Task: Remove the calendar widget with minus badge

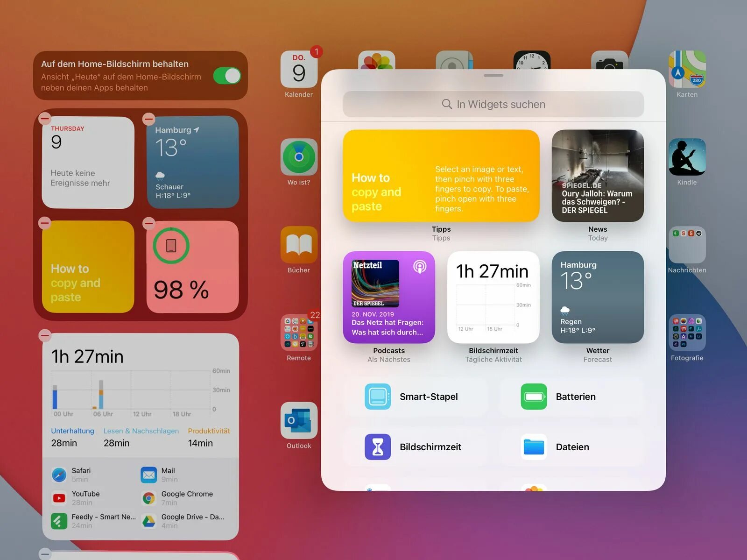Action: coord(45,119)
